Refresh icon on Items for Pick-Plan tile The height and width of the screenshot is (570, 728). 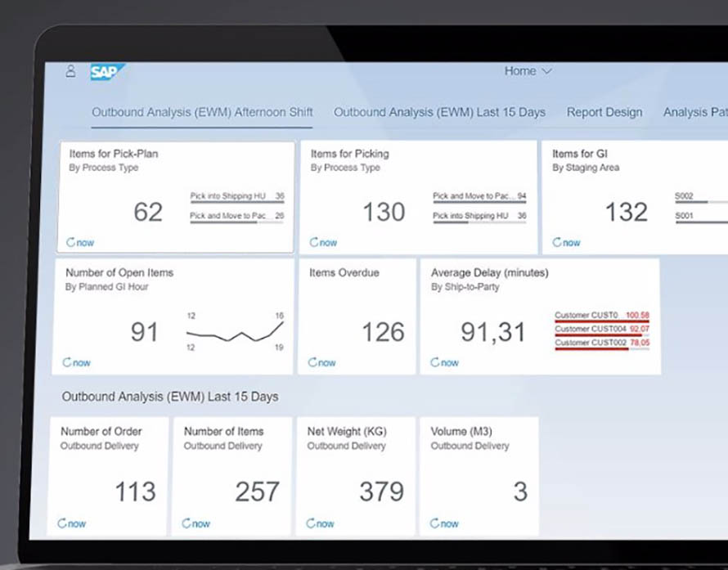70,242
